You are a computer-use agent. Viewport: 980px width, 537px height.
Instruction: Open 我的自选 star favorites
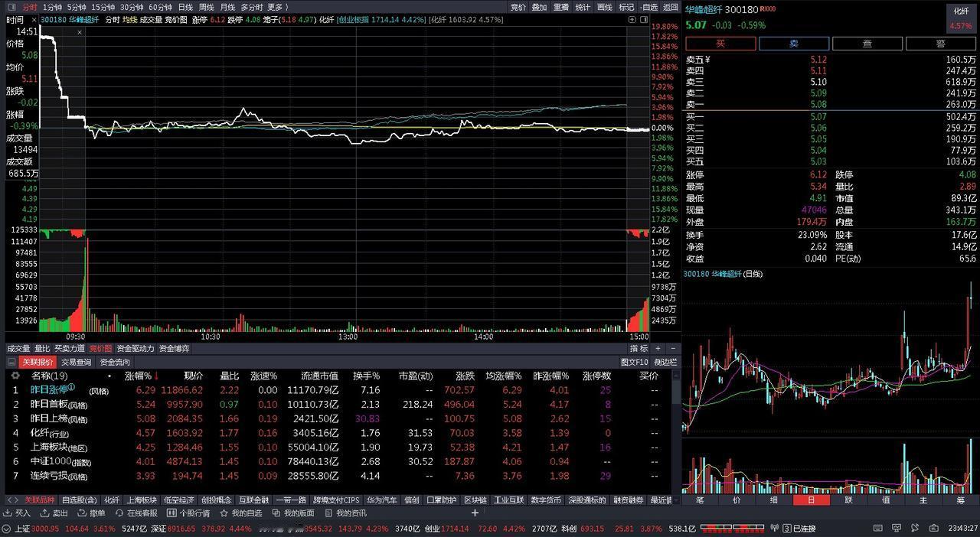[240, 513]
